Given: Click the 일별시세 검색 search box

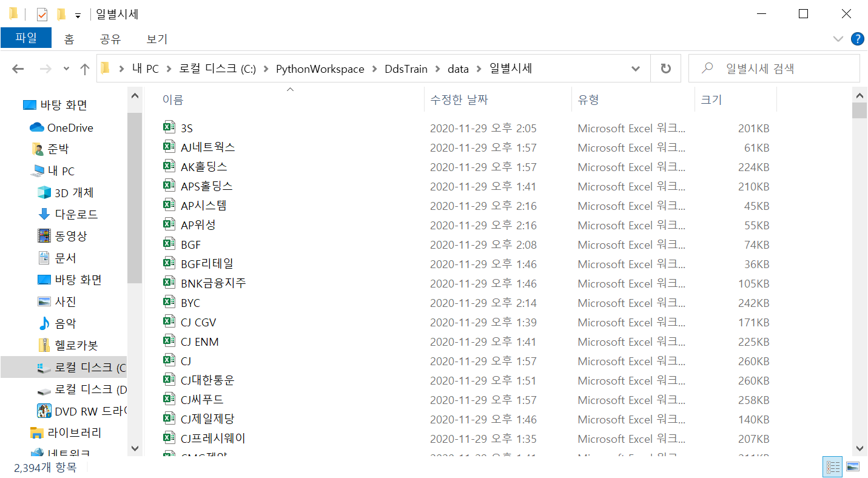Looking at the screenshot, I should (x=774, y=69).
